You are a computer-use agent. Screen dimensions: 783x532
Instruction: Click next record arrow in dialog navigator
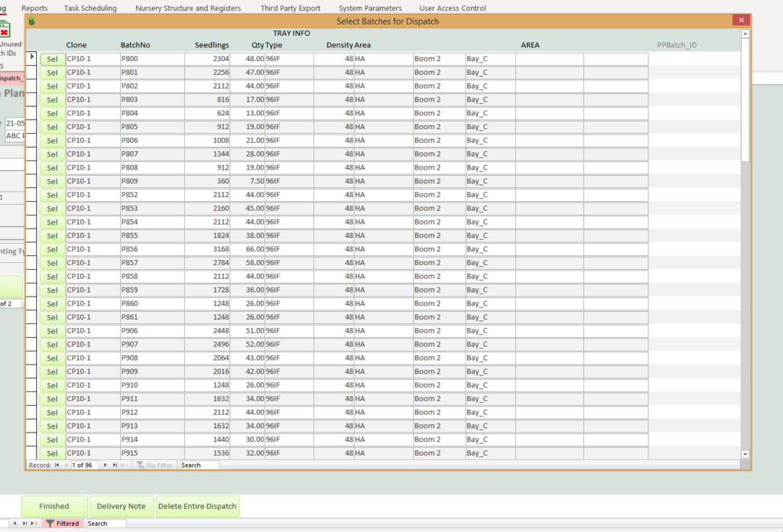[106, 465]
